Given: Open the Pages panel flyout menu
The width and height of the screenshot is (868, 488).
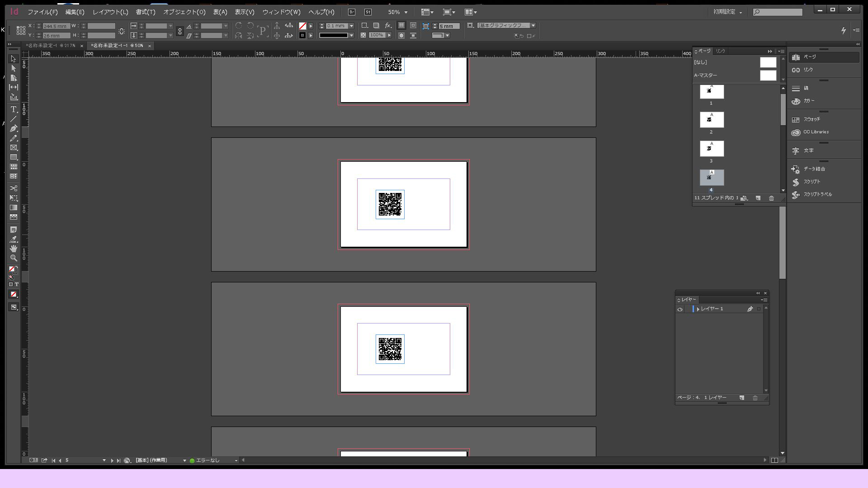Looking at the screenshot, I should (781, 52).
